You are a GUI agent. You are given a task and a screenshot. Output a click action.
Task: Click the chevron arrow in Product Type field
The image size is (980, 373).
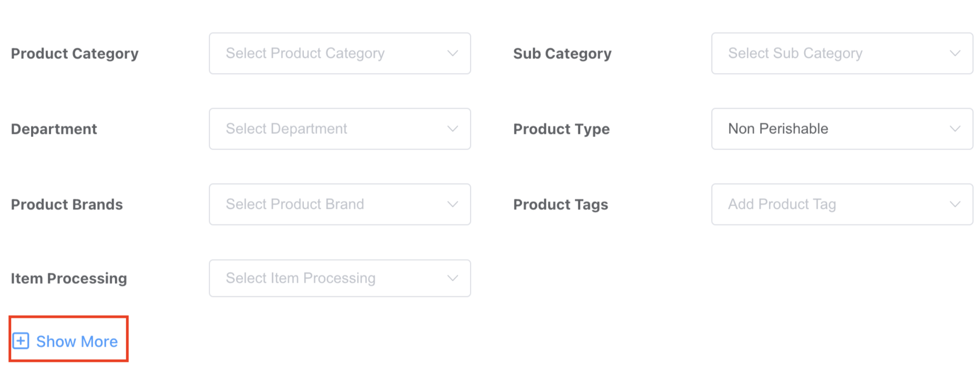(955, 129)
